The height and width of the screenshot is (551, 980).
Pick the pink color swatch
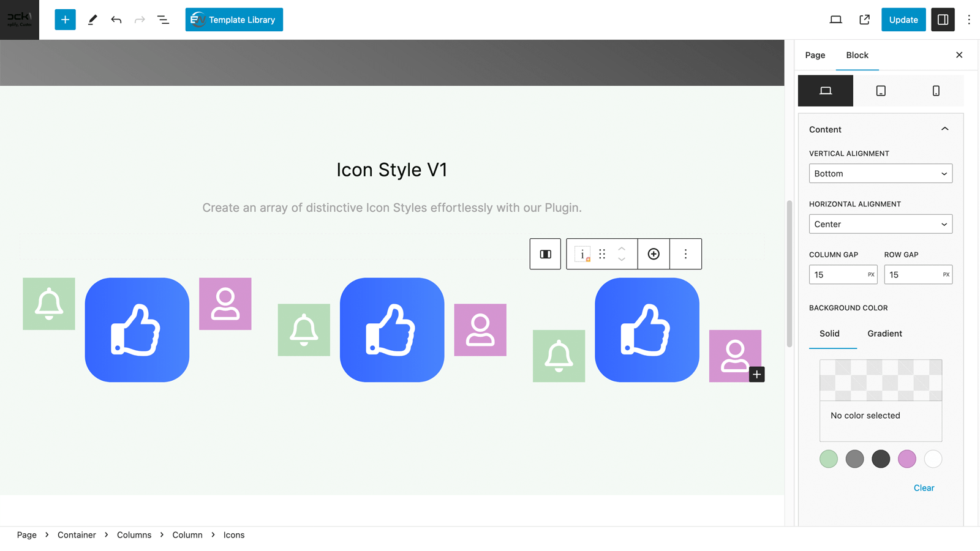[x=907, y=459]
